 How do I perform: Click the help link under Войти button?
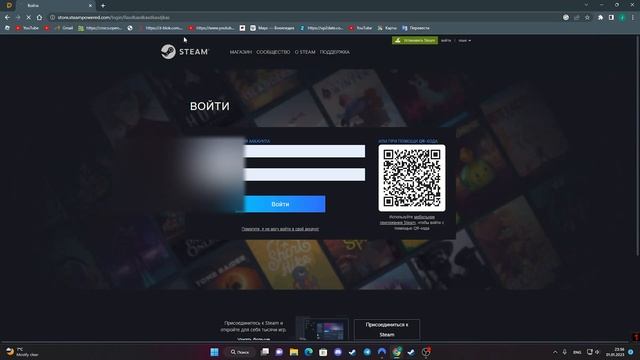click(280, 229)
